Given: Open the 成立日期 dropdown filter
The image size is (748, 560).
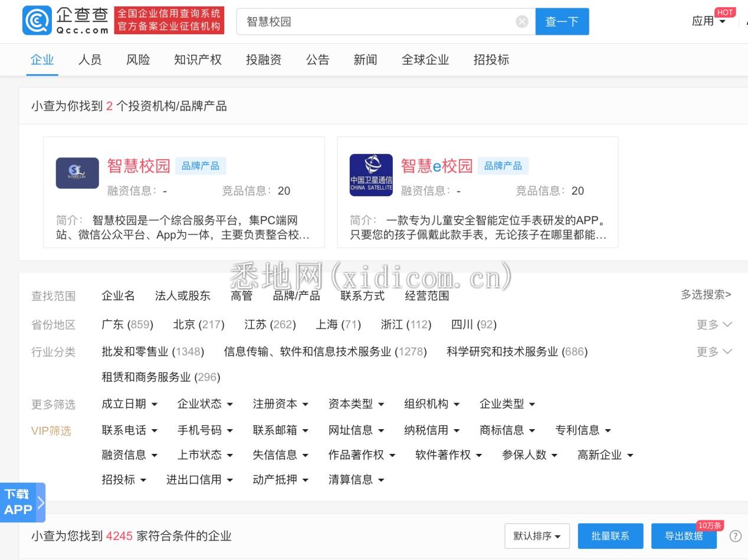Looking at the screenshot, I should [130, 404].
